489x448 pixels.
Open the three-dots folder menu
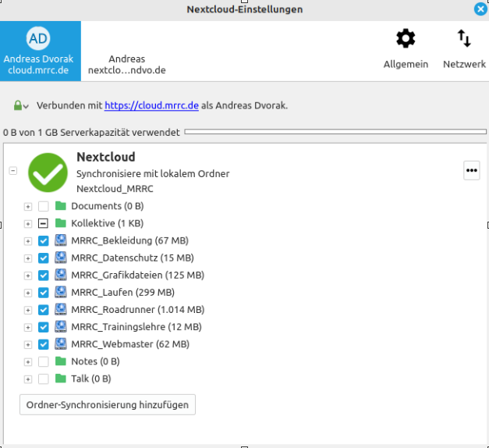(471, 170)
